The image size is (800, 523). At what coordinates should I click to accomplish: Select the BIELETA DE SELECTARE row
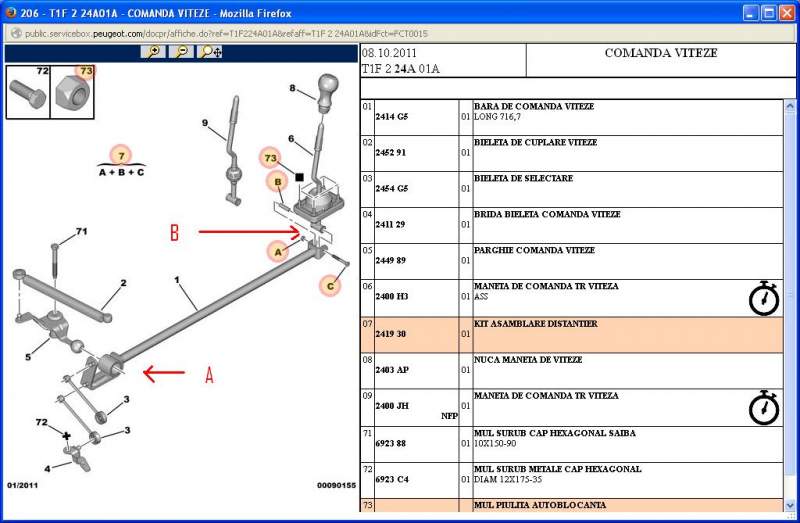click(x=571, y=189)
